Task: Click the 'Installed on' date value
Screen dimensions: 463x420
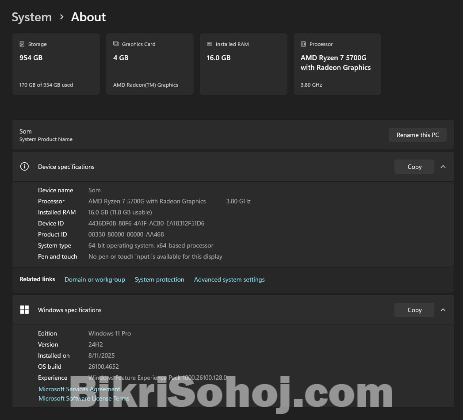Action: 101,355
